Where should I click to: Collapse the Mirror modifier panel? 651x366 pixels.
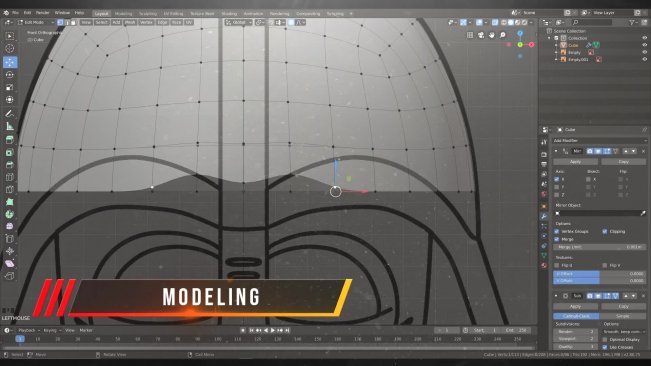tap(556, 151)
